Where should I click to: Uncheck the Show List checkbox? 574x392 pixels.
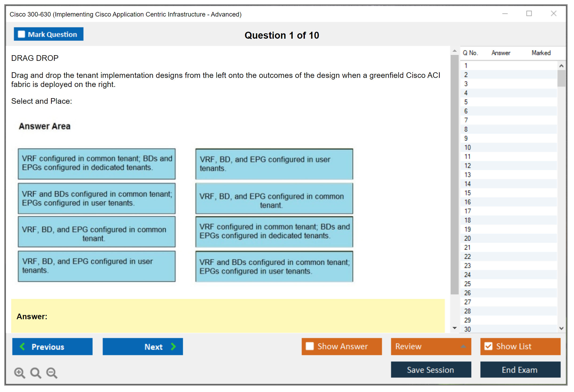[488, 346]
